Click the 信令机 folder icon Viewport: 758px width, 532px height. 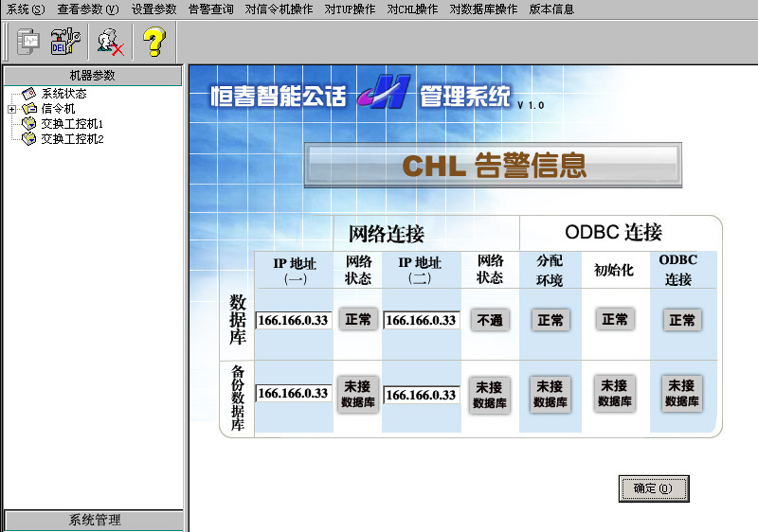click(29, 109)
